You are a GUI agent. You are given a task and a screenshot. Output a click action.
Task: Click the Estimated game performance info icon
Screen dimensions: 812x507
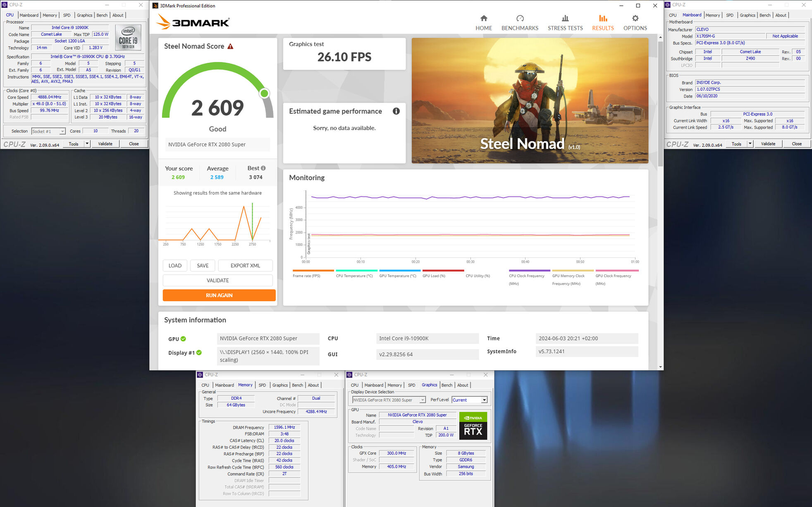click(x=396, y=111)
